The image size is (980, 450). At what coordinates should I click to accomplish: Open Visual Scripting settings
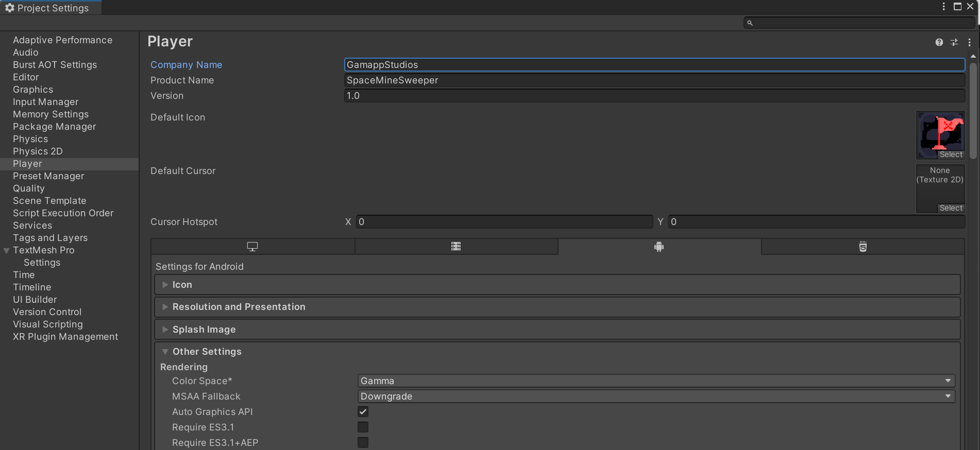[47, 324]
